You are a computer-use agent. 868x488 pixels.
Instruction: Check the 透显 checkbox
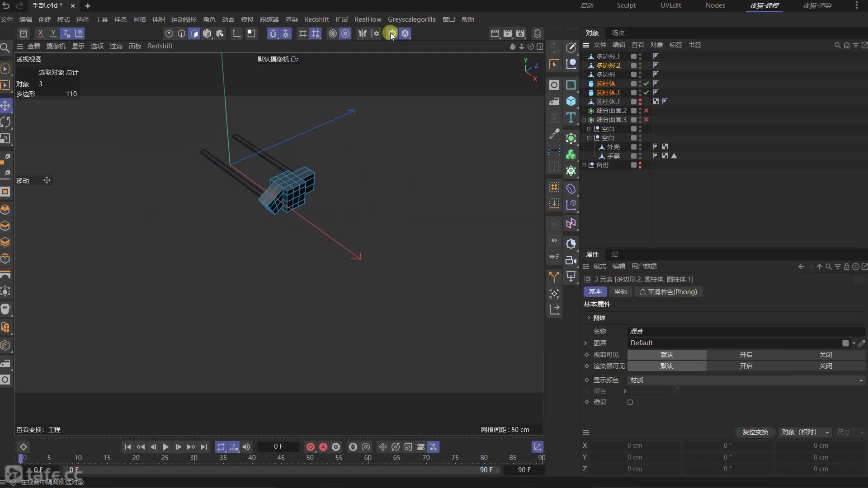630,402
